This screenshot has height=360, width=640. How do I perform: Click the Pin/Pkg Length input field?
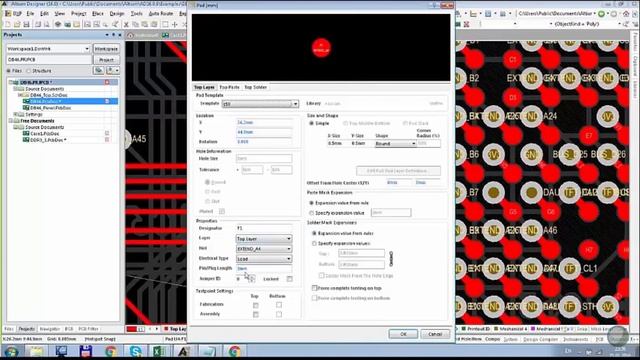264,269
